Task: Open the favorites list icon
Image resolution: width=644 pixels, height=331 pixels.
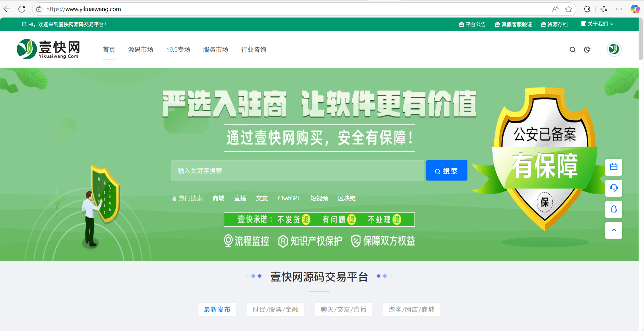Action: click(x=604, y=9)
